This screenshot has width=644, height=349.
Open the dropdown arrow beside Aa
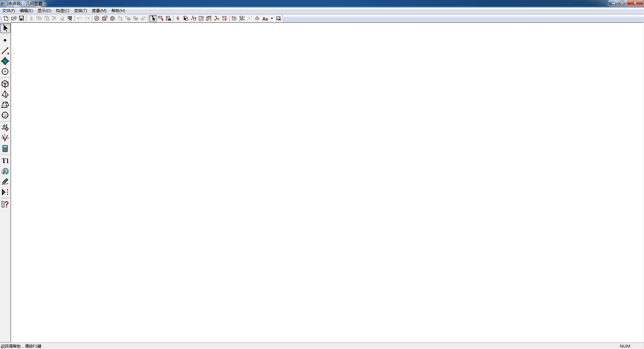point(272,19)
